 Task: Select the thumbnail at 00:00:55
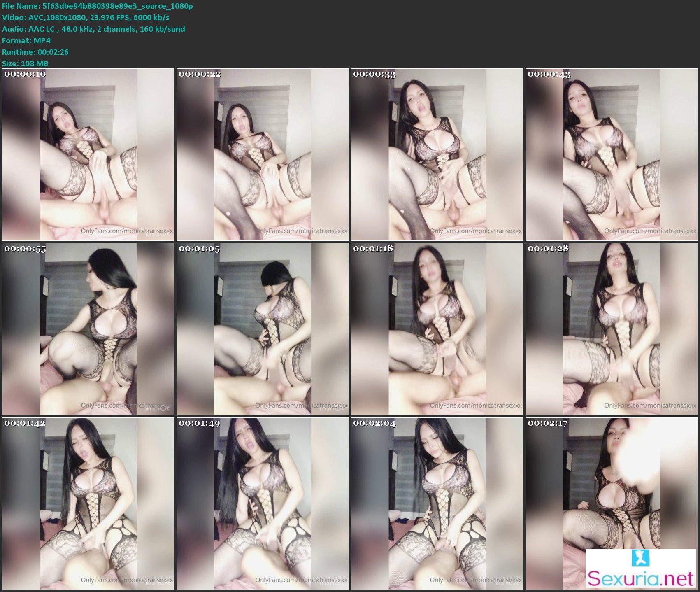[x=88, y=329]
